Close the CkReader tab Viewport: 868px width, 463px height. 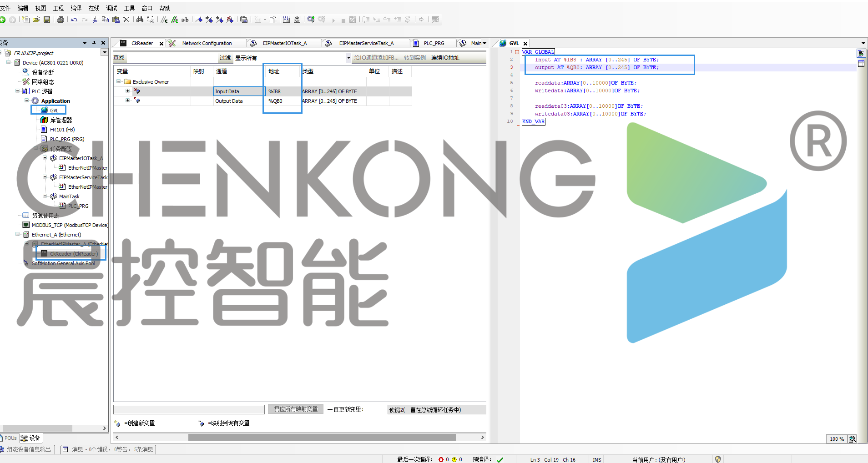pyautogui.click(x=161, y=44)
